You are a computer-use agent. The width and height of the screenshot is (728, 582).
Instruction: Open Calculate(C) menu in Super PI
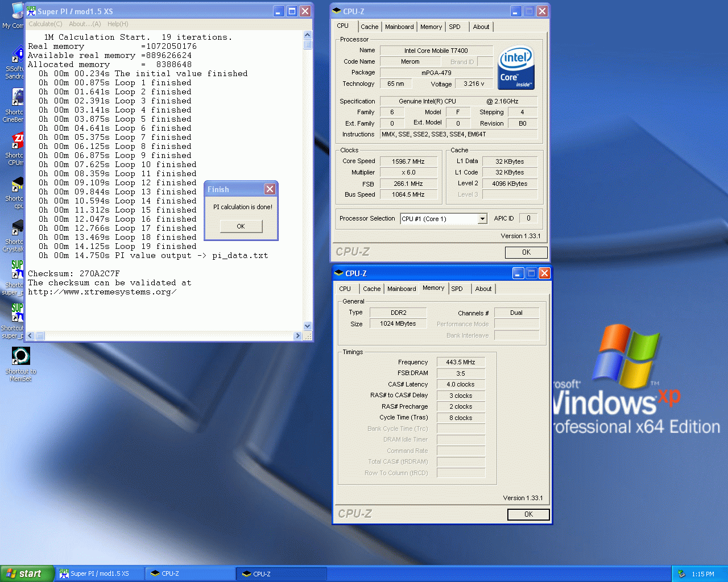45,24
